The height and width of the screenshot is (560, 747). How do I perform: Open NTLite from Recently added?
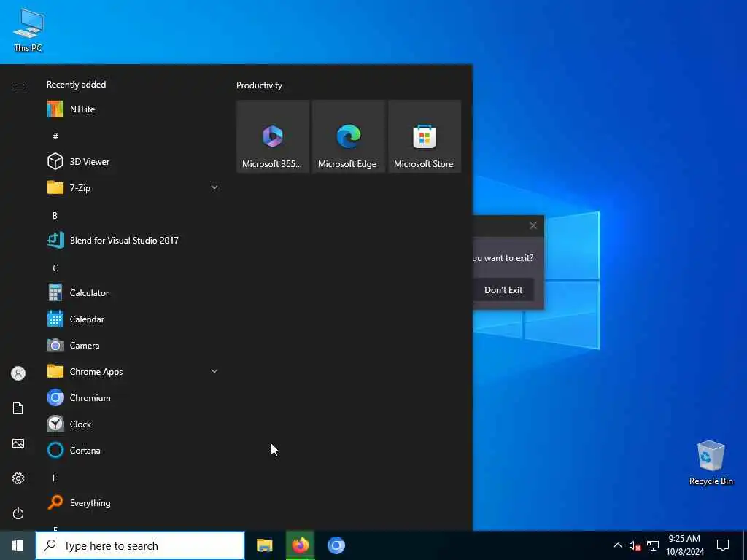(x=133, y=109)
